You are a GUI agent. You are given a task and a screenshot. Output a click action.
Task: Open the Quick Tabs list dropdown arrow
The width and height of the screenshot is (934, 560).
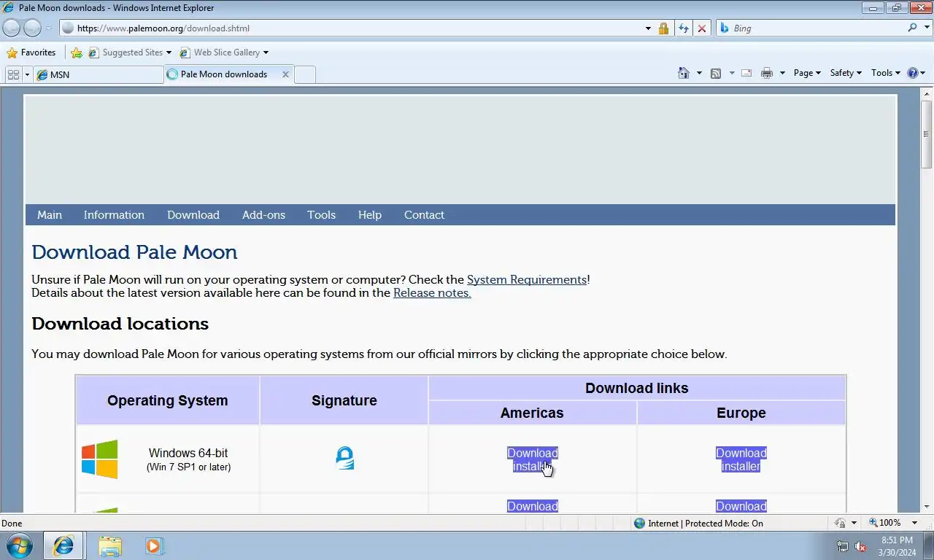tap(28, 74)
